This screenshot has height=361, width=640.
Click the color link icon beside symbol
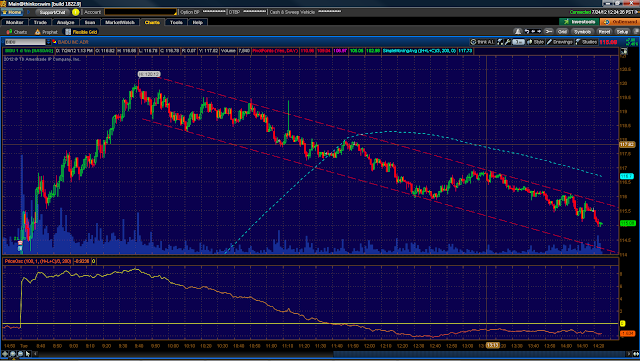point(54,42)
